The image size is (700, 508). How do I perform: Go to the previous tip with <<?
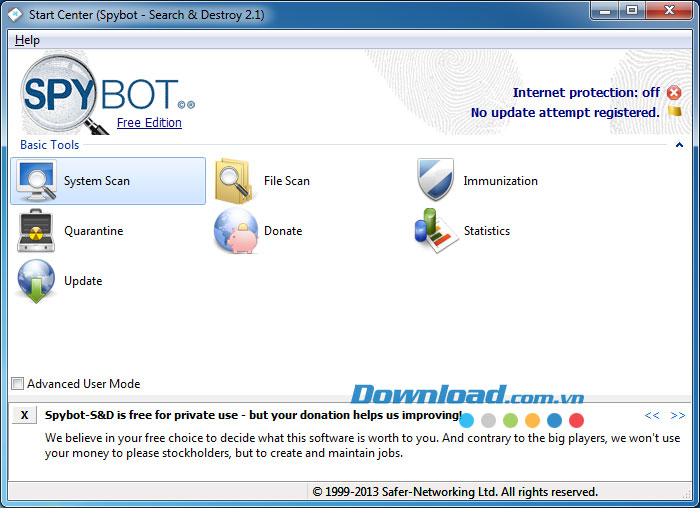[652, 415]
